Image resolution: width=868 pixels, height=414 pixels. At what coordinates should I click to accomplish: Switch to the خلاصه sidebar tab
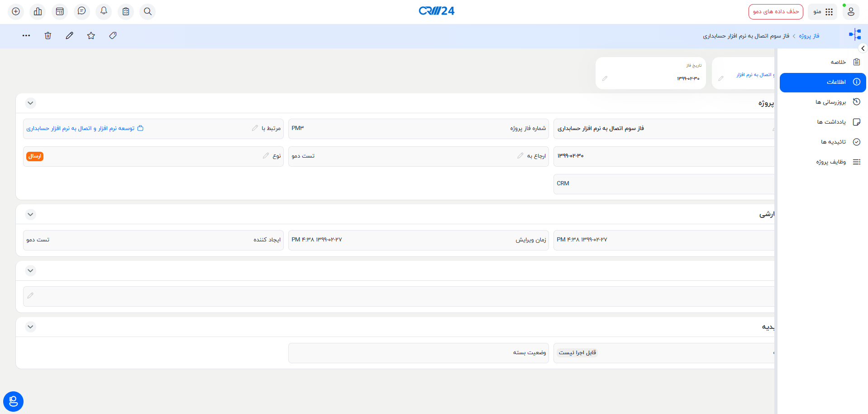tap(838, 62)
